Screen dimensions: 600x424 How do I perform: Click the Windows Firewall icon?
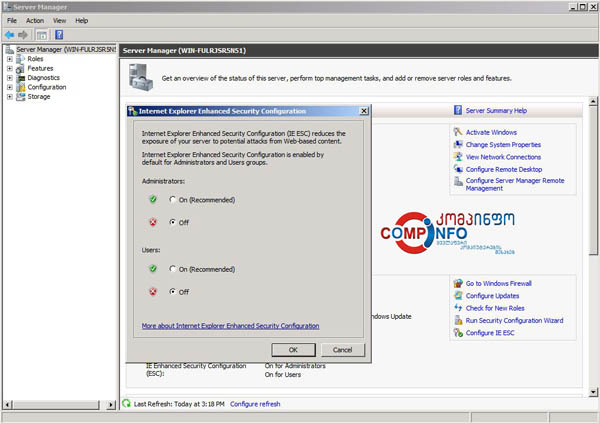tap(458, 283)
